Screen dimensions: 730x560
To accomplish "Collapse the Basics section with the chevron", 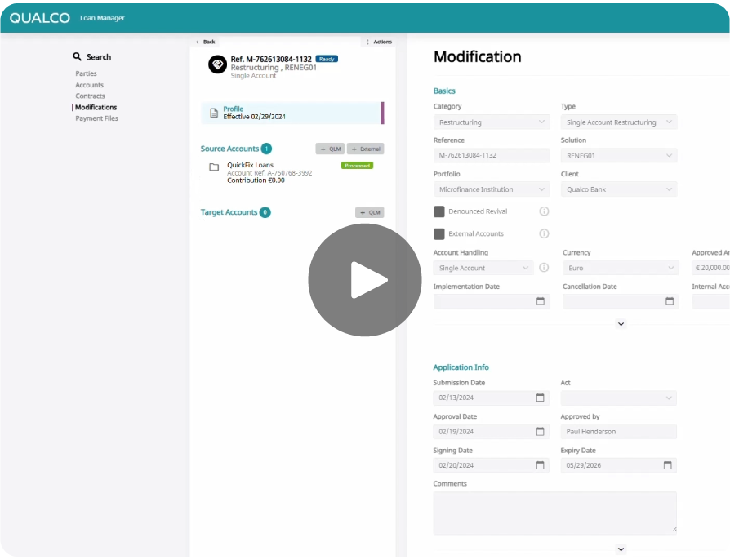I will click(x=621, y=323).
